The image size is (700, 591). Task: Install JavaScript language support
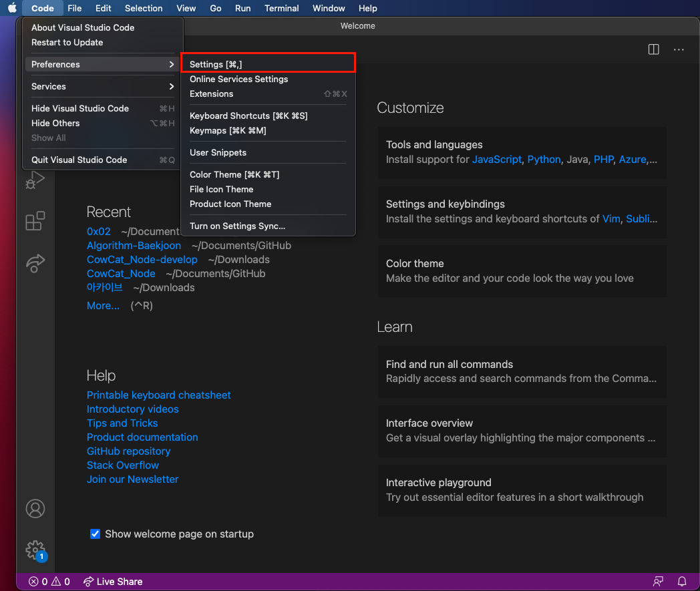click(497, 160)
